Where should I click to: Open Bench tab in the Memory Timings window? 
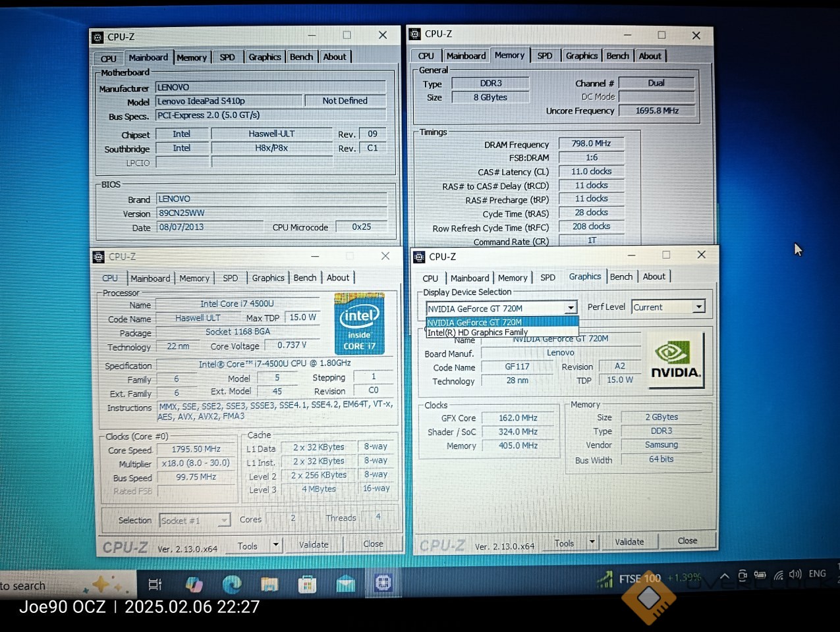[618, 56]
